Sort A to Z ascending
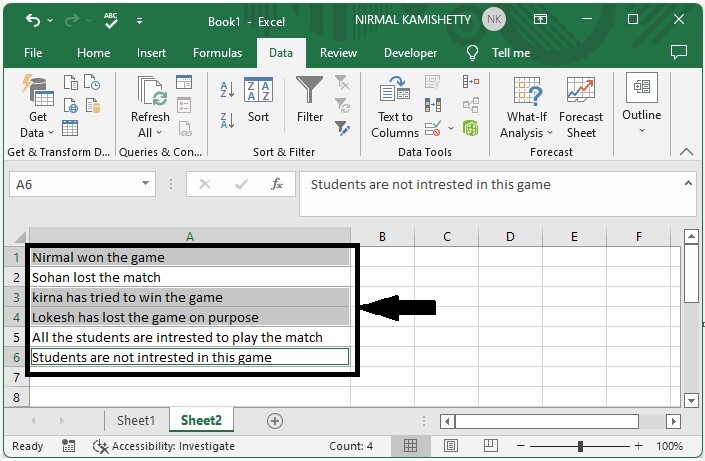 pyautogui.click(x=227, y=90)
